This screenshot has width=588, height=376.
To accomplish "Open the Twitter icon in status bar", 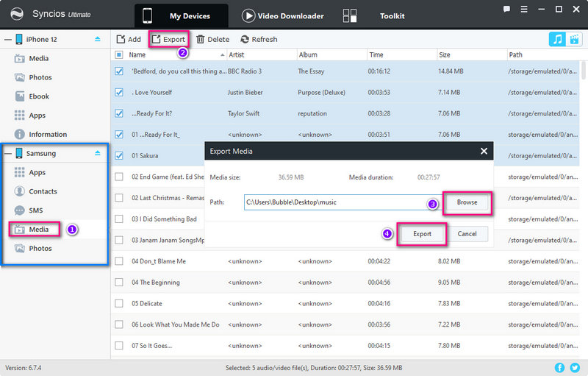I will (575, 368).
